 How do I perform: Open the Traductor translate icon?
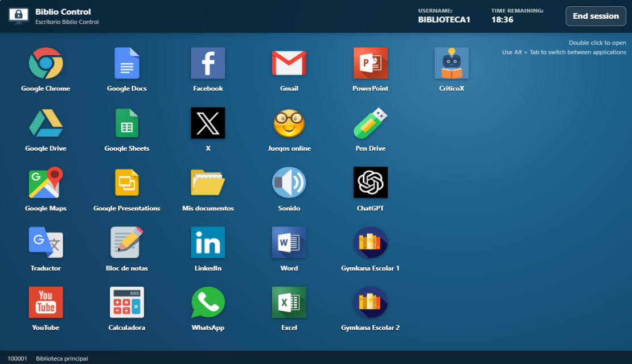tap(46, 242)
